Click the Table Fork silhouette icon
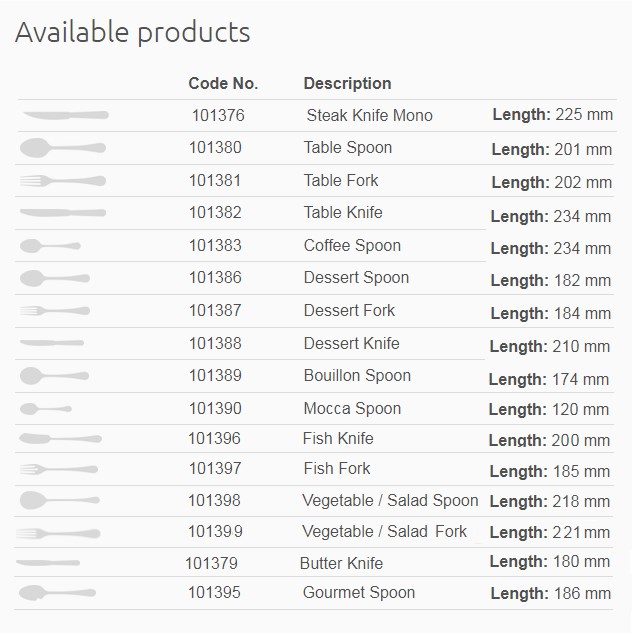The image size is (632, 633). (x=63, y=180)
